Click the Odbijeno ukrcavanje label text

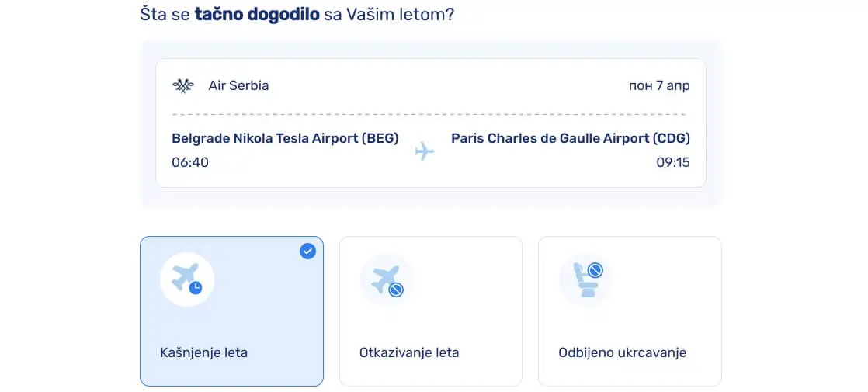[622, 352]
